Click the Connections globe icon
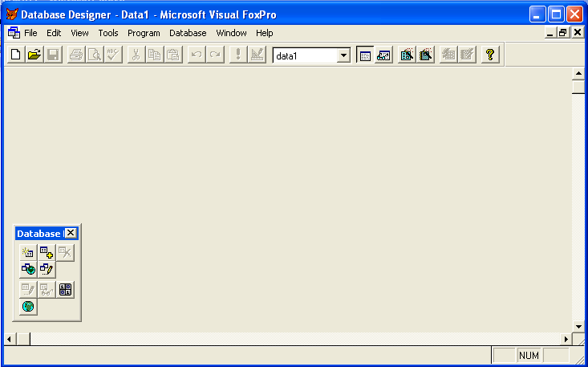Screen dimensions: 588x367 28,307
